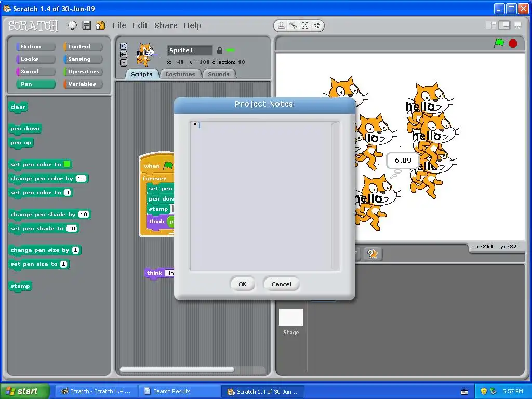
Task: Click the surprise sprite button
Action: (x=372, y=254)
